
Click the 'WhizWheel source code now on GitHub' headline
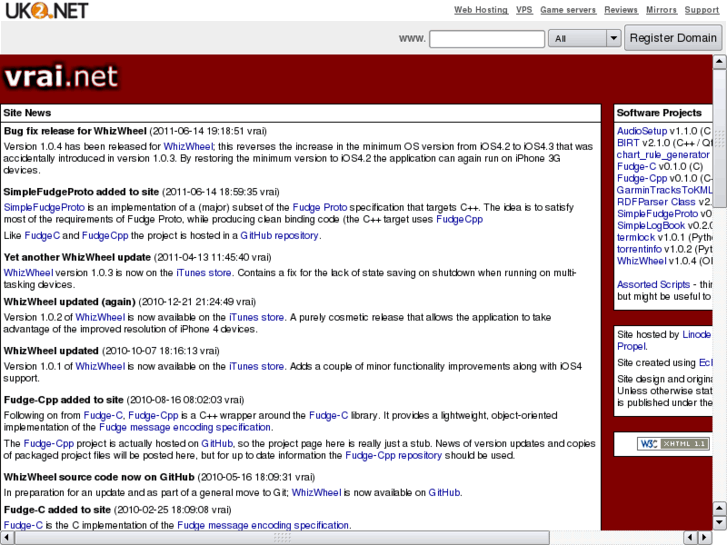click(99, 477)
